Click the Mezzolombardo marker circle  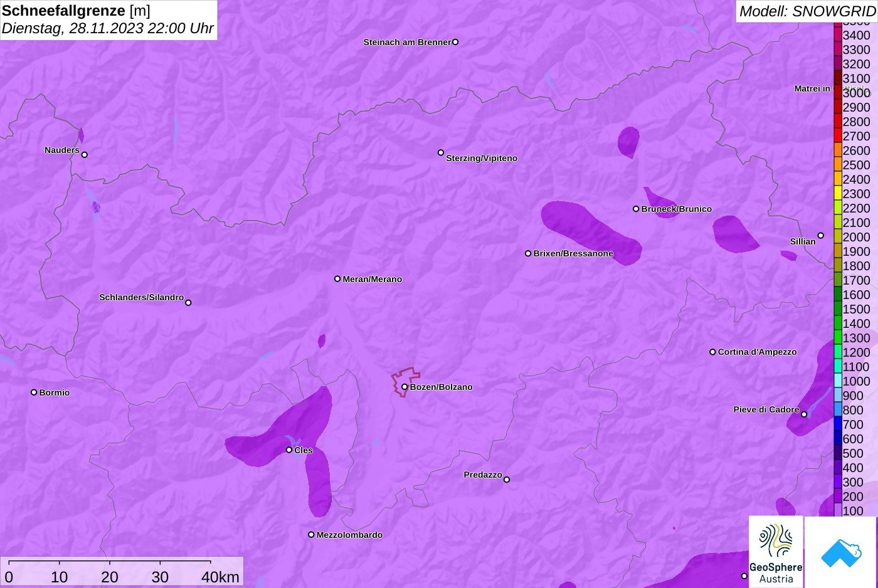311,535
